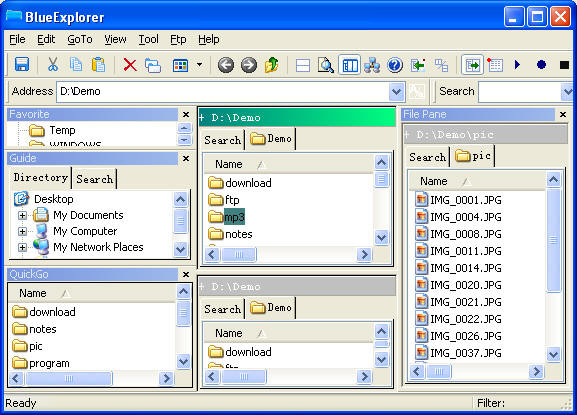Click the Save (floppy disk) toolbar icon
577x415 pixels.
pyautogui.click(x=22, y=65)
